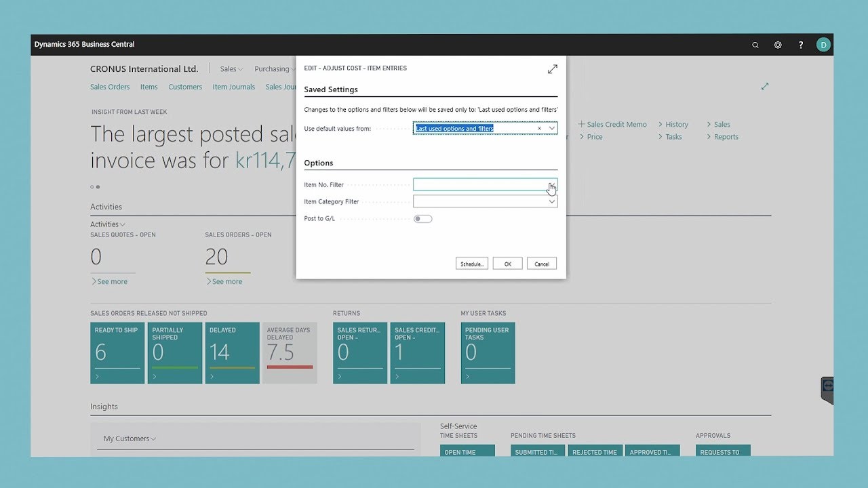The image size is (868, 488).
Task: Expand the Reports action group
Action: point(723,137)
